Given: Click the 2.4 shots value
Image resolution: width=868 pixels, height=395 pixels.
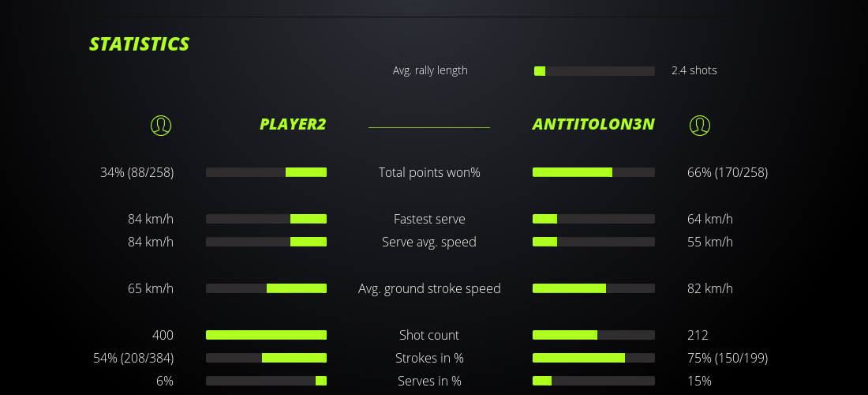Looking at the screenshot, I should click(x=694, y=70).
